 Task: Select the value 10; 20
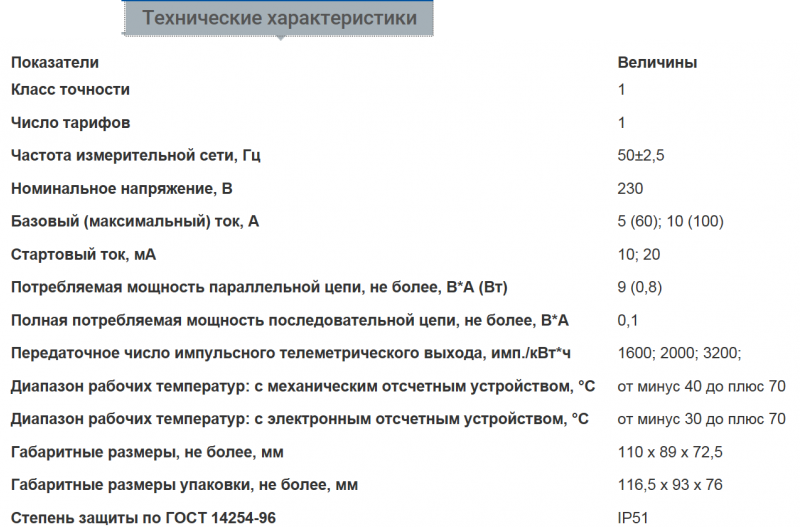pyautogui.click(x=639, y=255)
